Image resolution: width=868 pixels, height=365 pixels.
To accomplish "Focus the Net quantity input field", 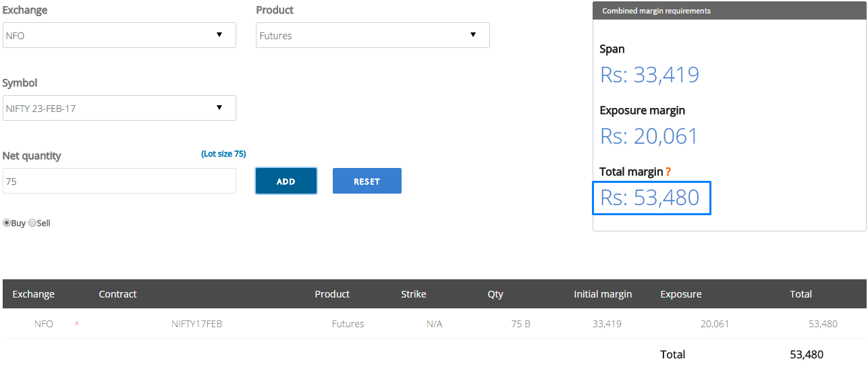I will [119, 181].
